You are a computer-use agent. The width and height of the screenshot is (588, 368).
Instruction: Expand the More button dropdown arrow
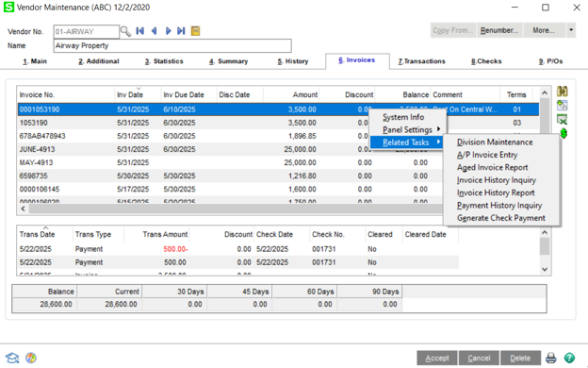tap(571, 30)
